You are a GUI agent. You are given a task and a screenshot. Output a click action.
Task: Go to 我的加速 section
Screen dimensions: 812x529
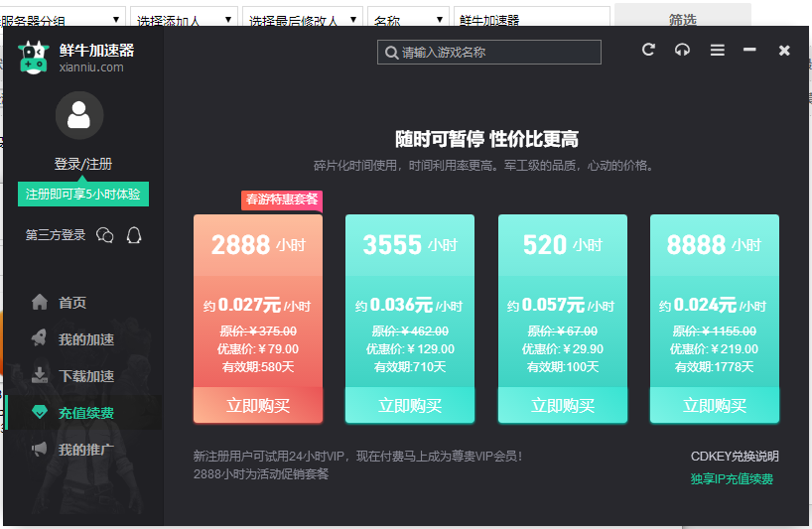82,339
